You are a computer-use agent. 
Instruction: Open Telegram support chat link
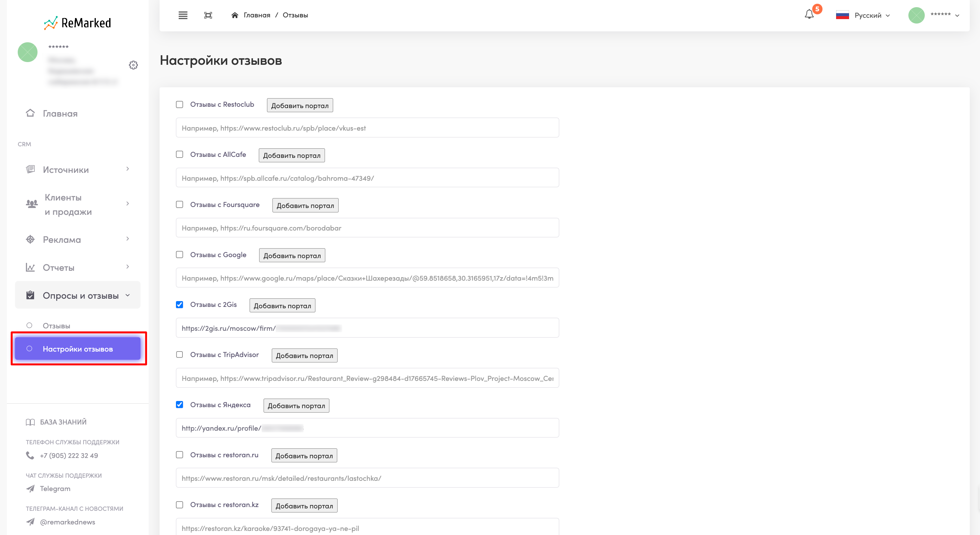(x=55, y=489)
